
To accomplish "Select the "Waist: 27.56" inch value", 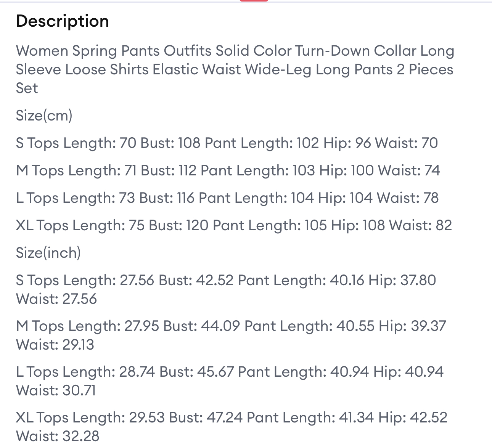I will [56, 299].
